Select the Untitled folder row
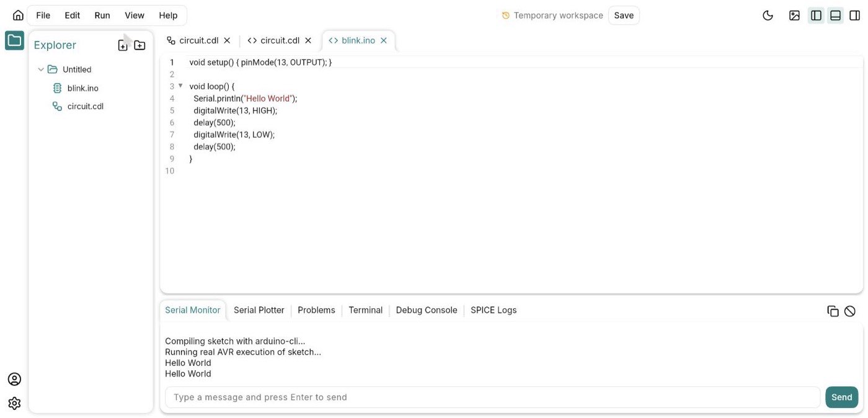The width and height of the screenshot is (868, 418). pyautogui.click(x=77, y=69)
